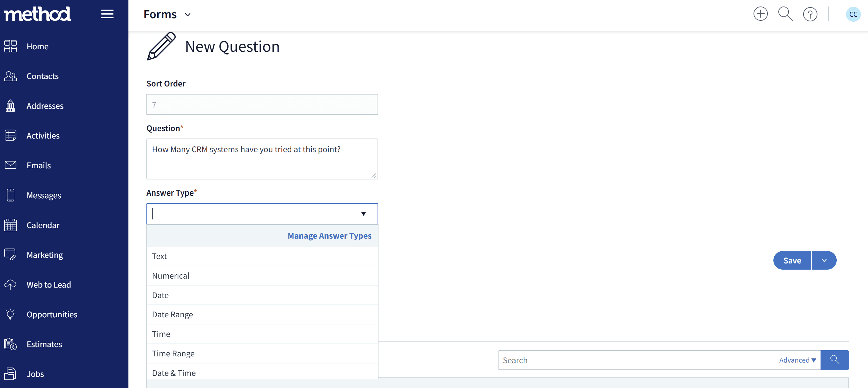Click the Opportunities lightbulb icon
This screenshot has height=388, width=868.
click(11, 314)
